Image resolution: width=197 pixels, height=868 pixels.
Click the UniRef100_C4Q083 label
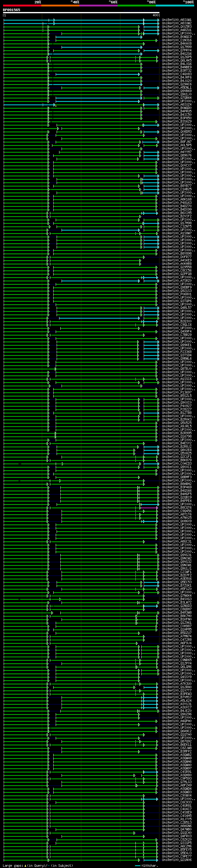click(176, 74)
